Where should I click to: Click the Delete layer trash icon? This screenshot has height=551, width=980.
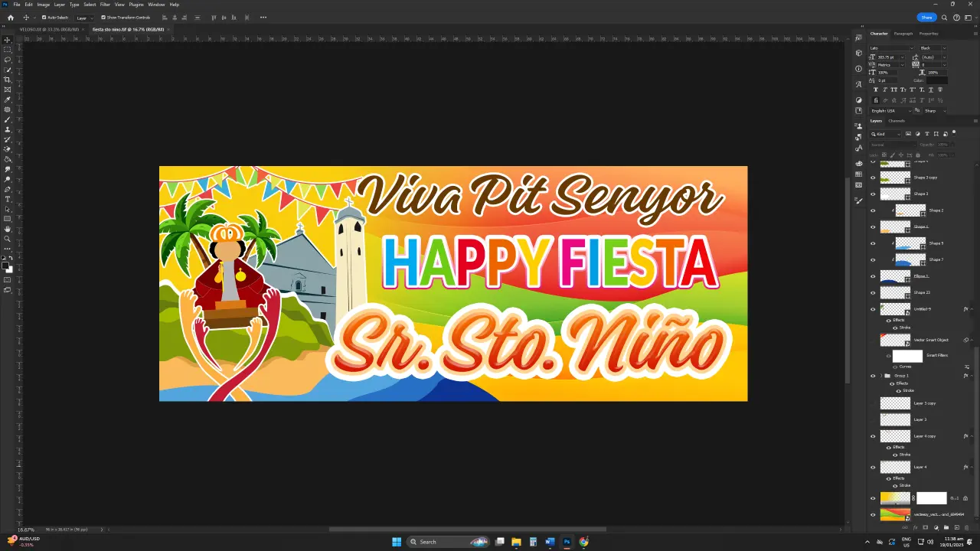[967, 527]
